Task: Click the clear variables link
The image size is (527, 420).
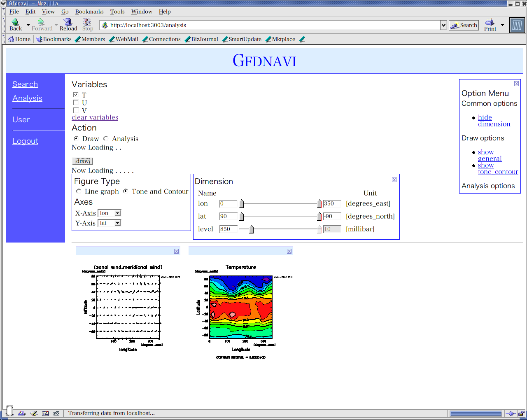Action: (x=95, y=117)
